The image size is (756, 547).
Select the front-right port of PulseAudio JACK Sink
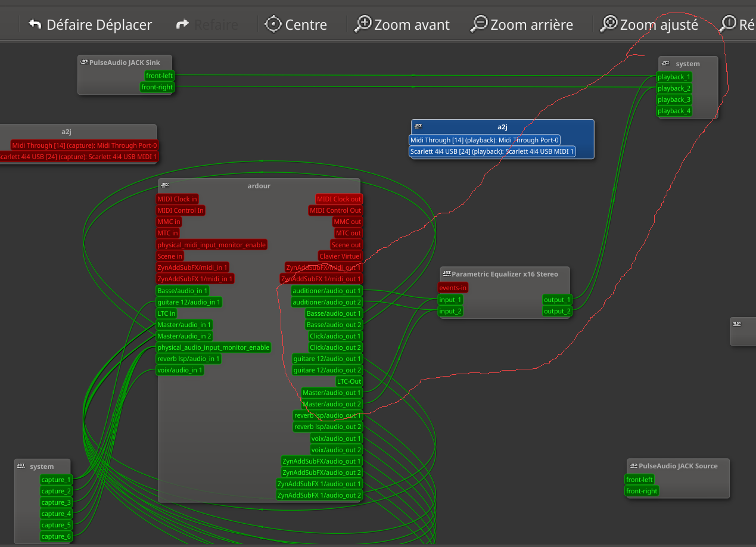coord(157,87)
